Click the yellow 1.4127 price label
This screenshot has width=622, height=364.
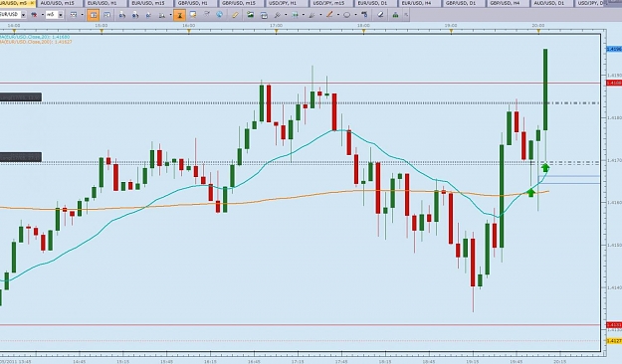pyautogui.click(x=614, y=341)
